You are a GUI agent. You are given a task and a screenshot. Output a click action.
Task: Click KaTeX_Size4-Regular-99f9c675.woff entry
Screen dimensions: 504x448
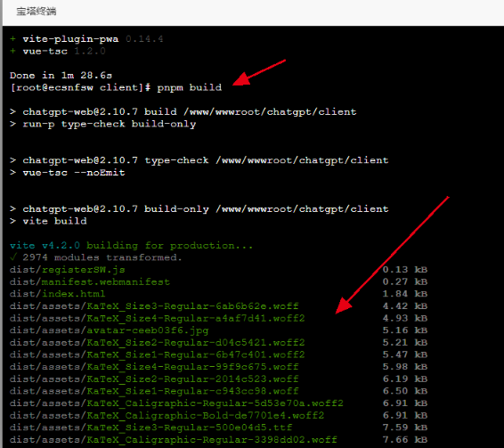154,367
